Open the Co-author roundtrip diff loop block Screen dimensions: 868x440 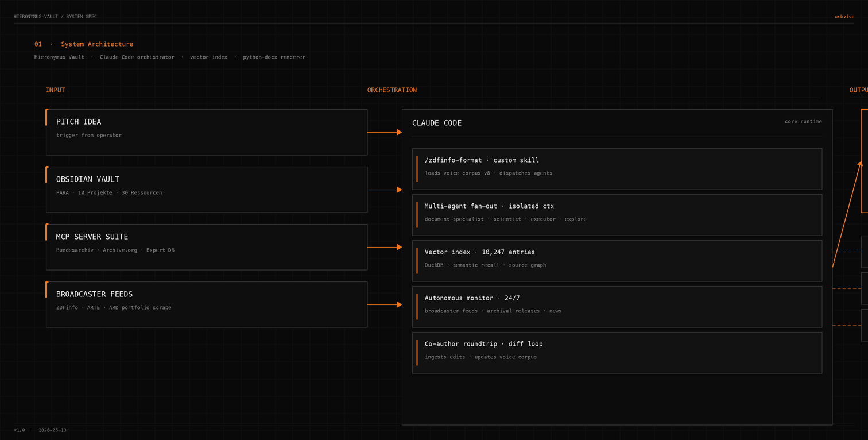click(617, 353)
